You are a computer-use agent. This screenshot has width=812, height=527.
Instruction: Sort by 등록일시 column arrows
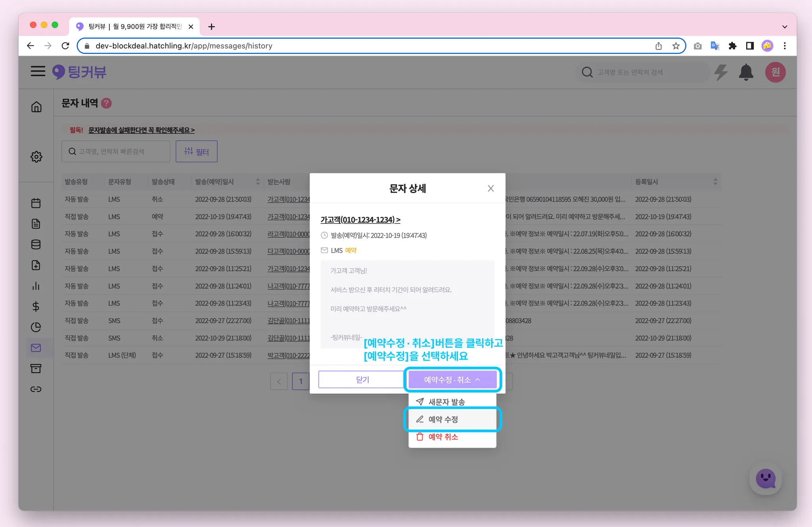715,182
